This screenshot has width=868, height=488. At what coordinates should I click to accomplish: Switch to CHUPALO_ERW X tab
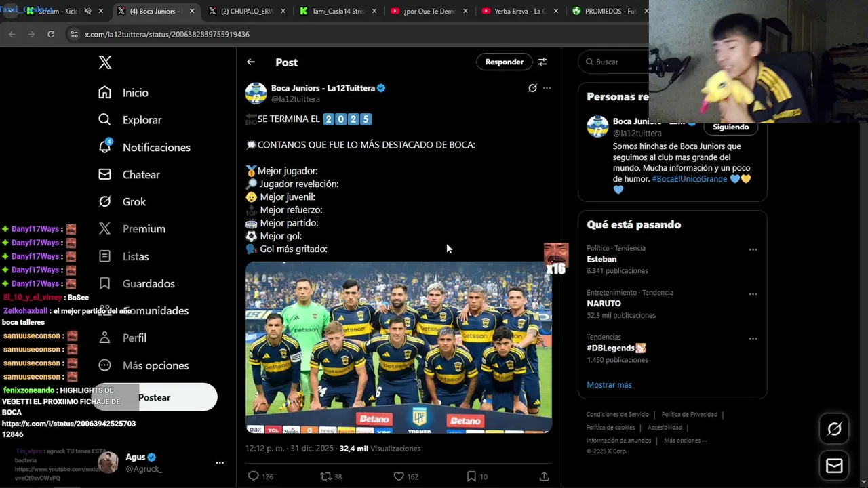[x=247, y=11]
